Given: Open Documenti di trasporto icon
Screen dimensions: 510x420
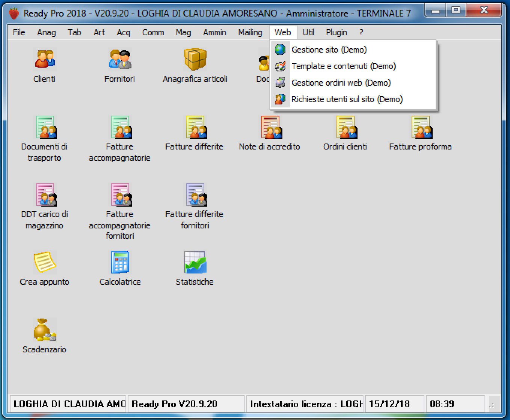Looking at the screenshot, I should (45, 127).
